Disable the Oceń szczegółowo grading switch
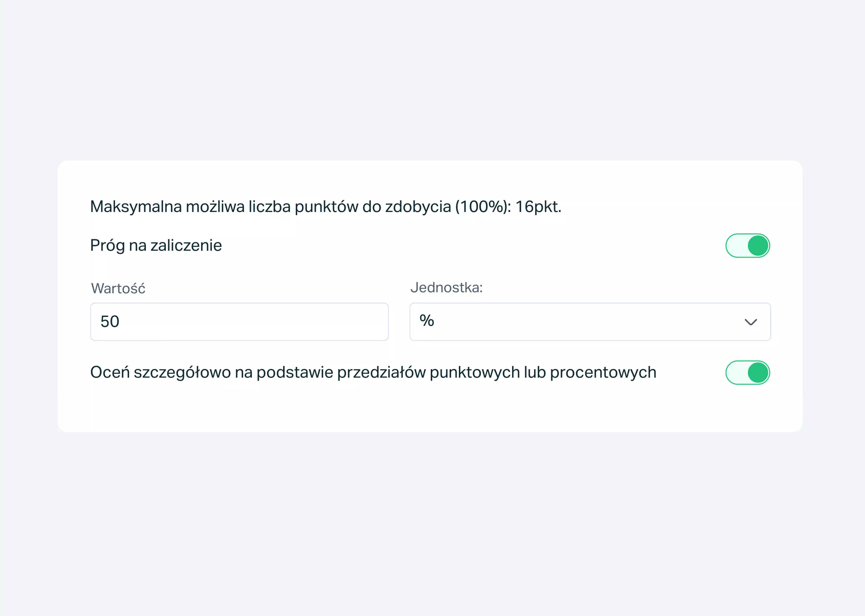 point(747,372)
